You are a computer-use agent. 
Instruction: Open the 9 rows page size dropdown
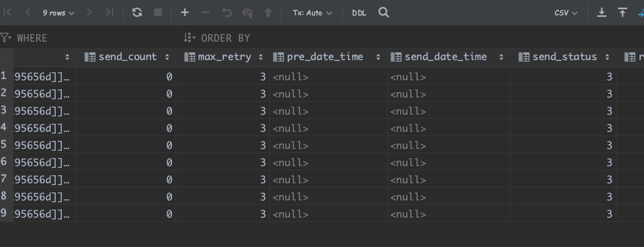(58, 12)
